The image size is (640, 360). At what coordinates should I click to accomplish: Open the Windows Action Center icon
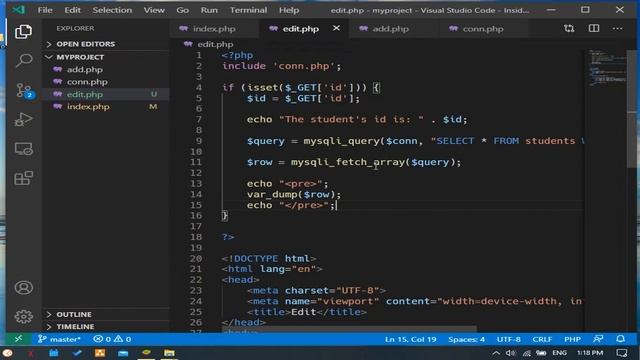coord(622,353)
